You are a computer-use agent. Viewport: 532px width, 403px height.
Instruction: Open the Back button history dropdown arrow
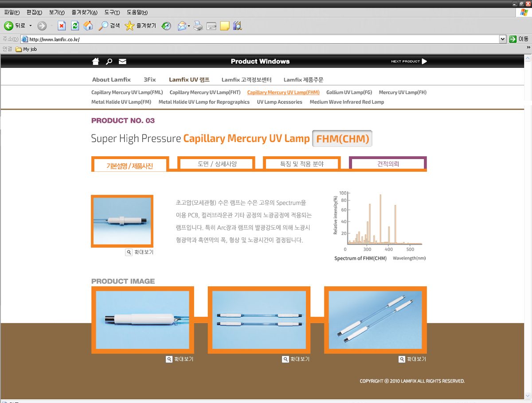[x=31, y=26]
